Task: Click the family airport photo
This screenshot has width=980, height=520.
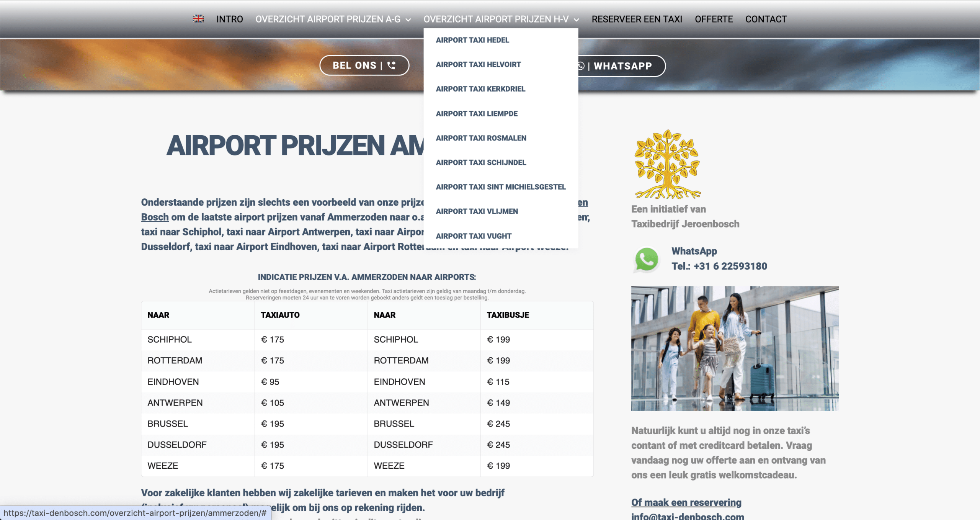Action: [x=735, y=348]
